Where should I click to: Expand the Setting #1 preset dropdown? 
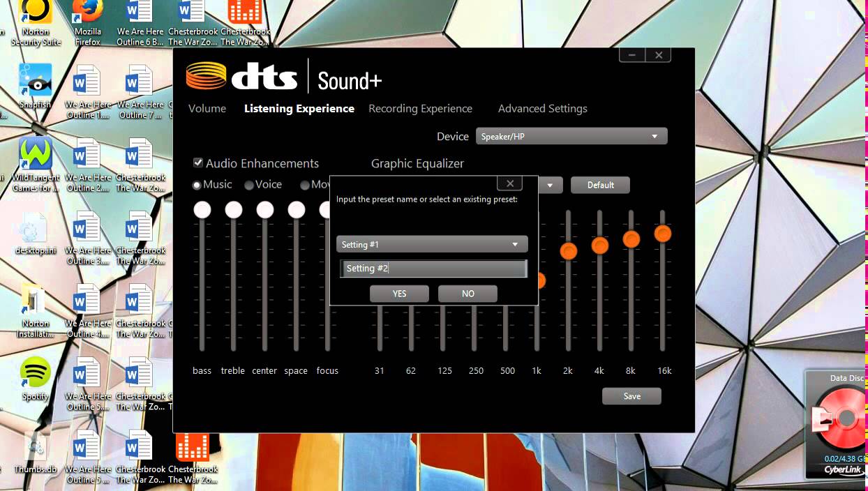pyautogui.click(x=432, y=244)
